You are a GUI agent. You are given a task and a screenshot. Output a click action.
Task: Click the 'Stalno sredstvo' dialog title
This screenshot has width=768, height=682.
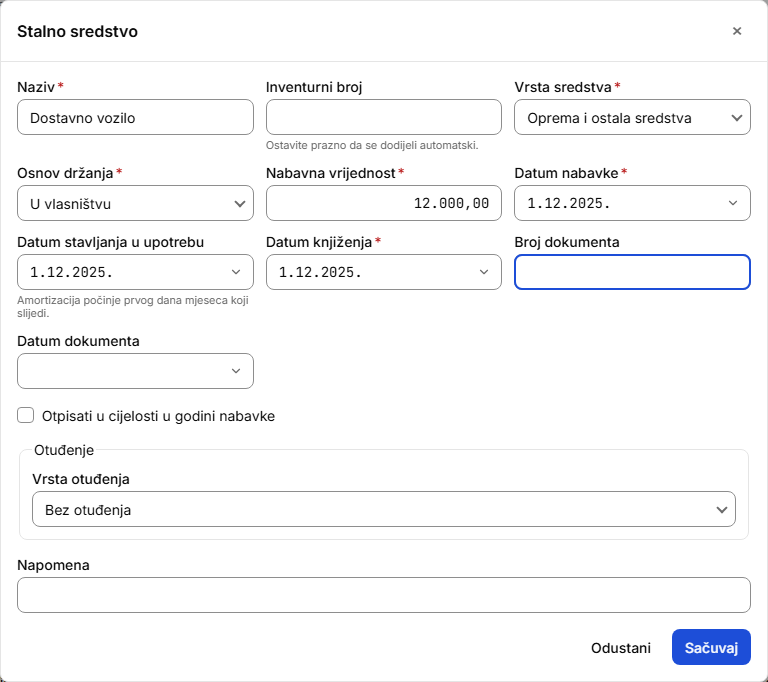(x=77, y=31)
